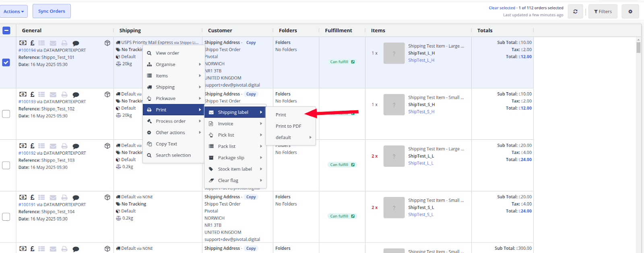Image resolution: width=644 pixels, height=253 pixels.
Task: Open order link #100192
Action: (x=27, y=153)
